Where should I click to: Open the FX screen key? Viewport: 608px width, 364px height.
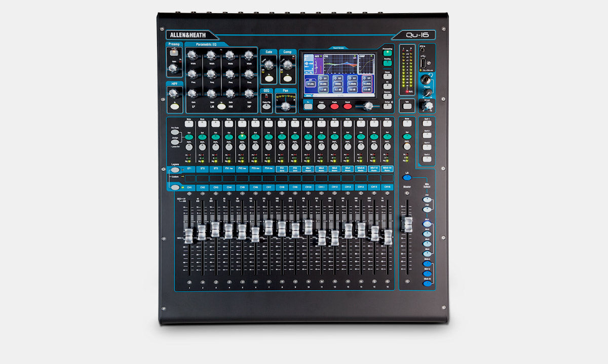[x=388, y=86]
